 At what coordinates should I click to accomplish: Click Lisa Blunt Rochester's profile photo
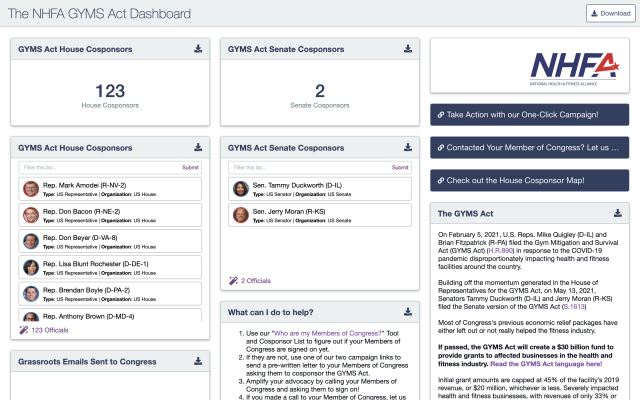click(x=31, y=267)
